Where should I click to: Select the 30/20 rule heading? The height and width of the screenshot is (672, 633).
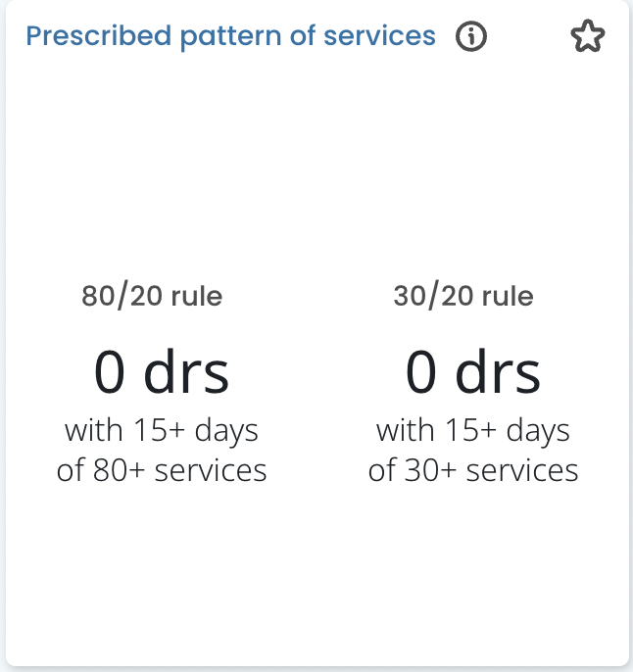tap(463, 296)
